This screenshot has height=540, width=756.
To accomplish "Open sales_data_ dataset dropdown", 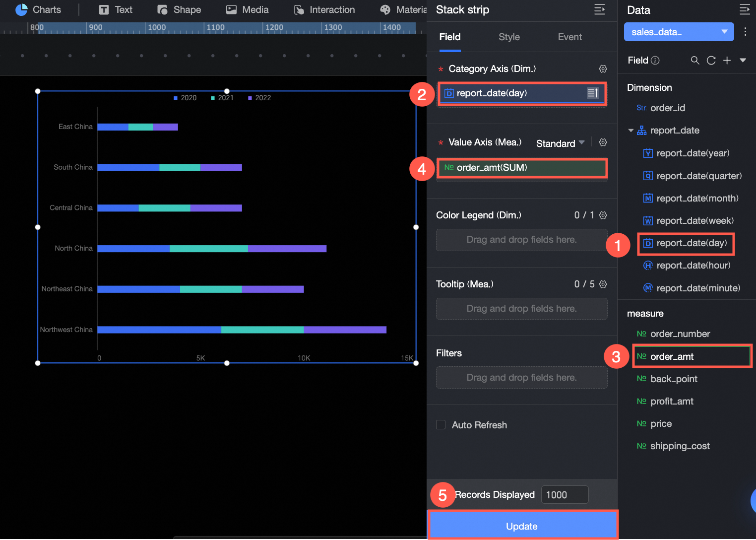I will pos(679,32).
